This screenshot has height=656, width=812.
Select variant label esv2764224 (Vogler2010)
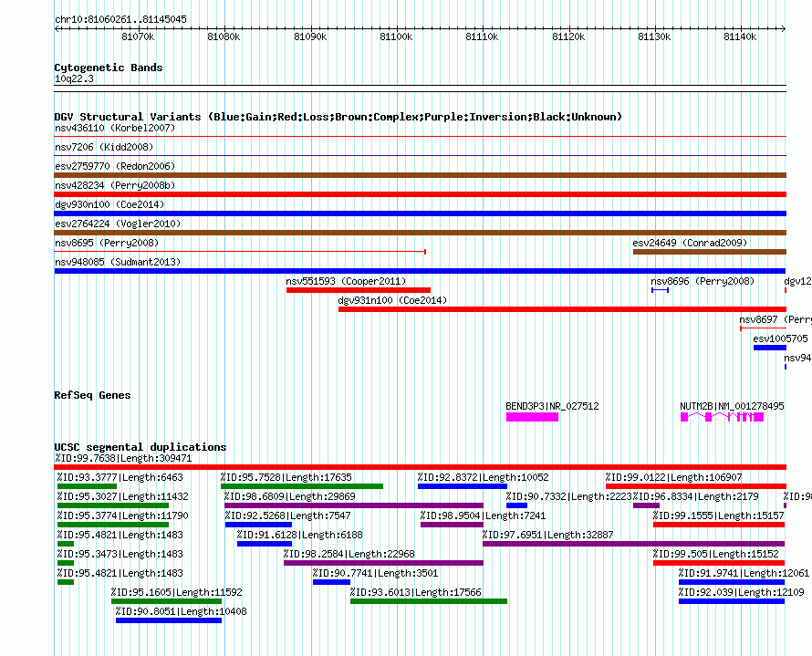118,224
